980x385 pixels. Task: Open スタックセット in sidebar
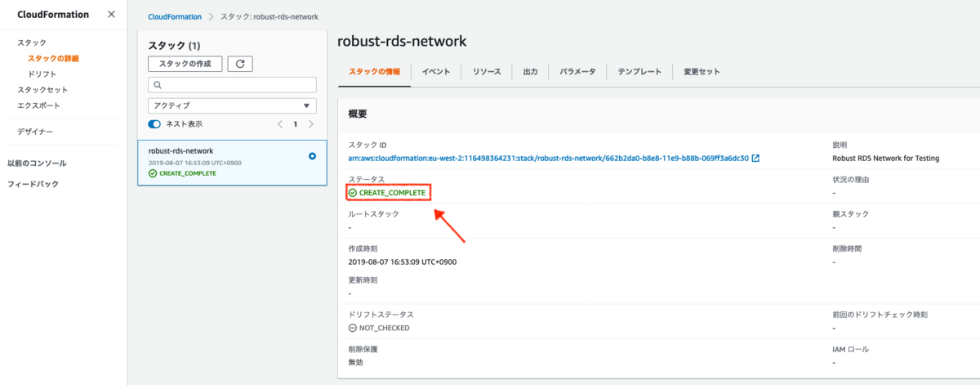click(x=42, y=90)
